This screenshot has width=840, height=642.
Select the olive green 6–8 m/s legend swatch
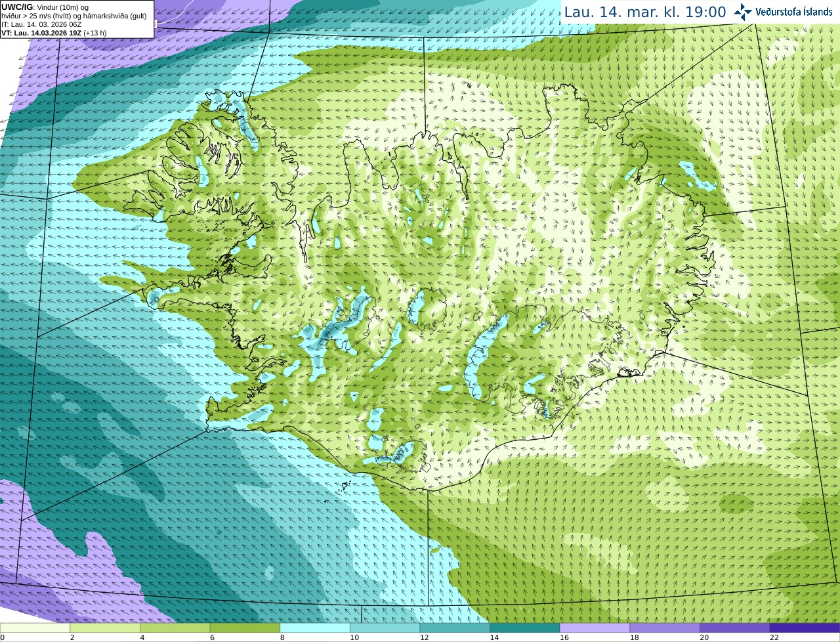[x=245, y=628]
